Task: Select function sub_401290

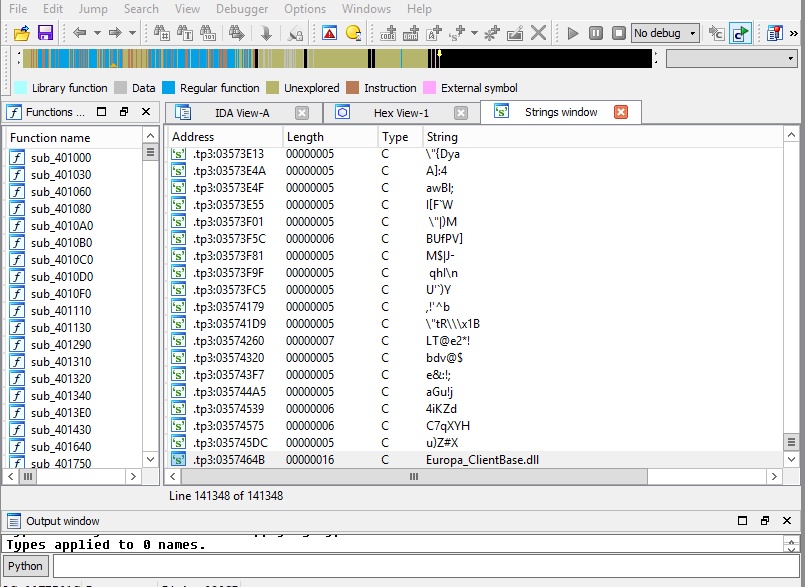Action: click(61, 345)
